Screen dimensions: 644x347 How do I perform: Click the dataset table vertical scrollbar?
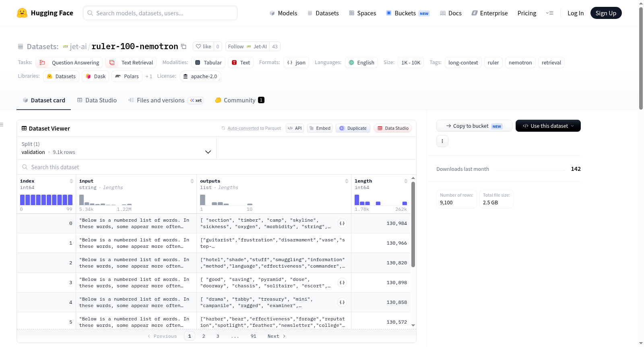(413, 224)
